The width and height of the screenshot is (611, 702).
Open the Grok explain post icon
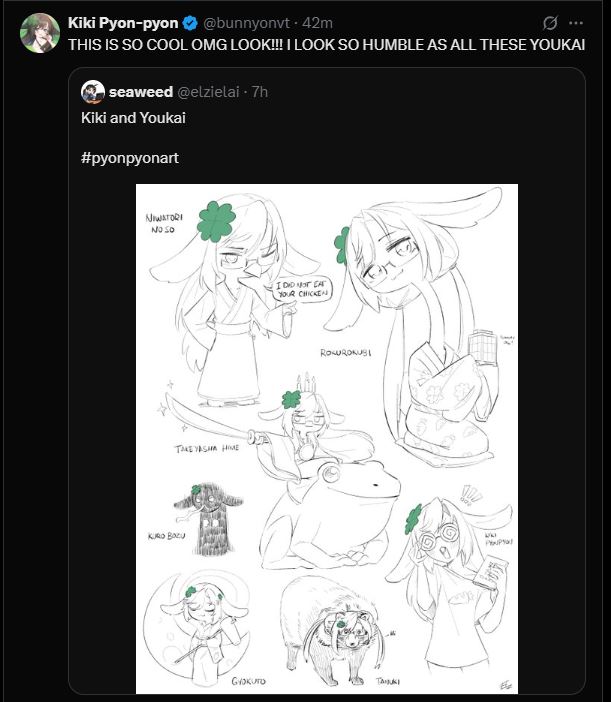pyautogui.click(x=550, y=23)
